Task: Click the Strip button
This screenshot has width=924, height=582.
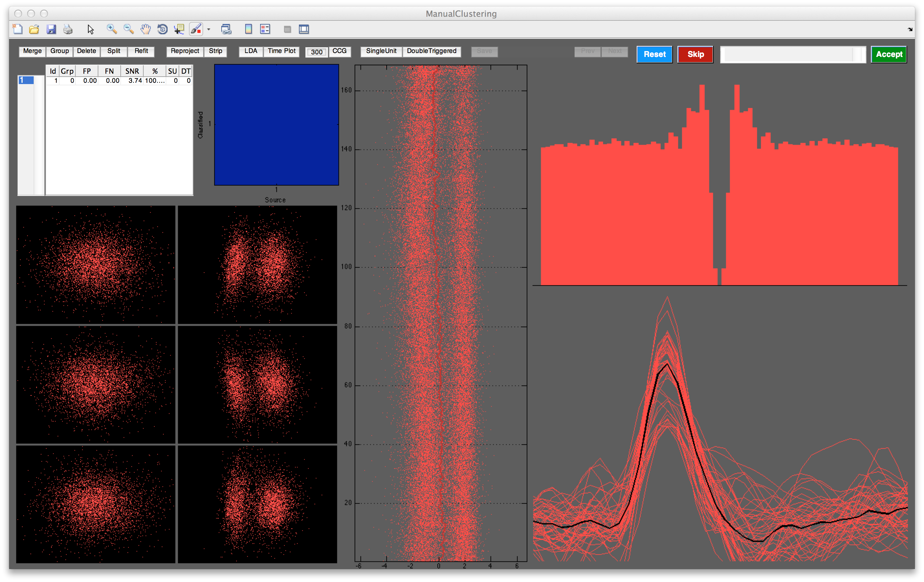Action: click(216, 51)
